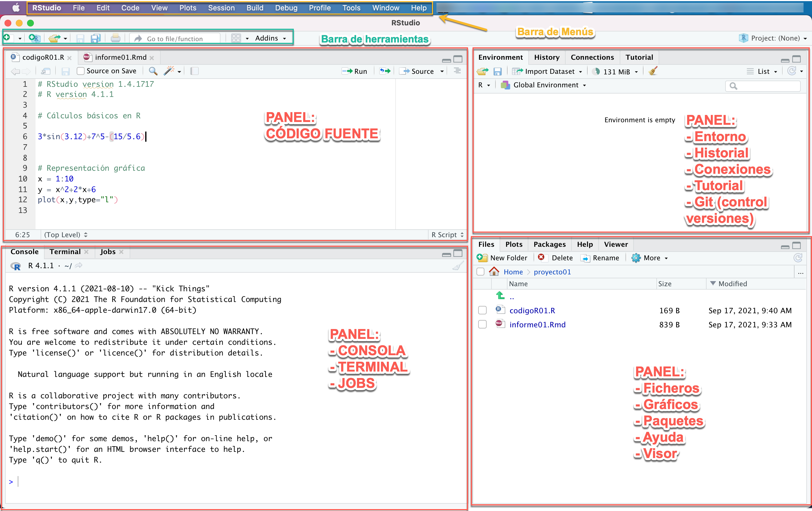The width and height of the screenshot is (812, 511).
Task: Click the Name column header in Files
Action: [518, 284]
